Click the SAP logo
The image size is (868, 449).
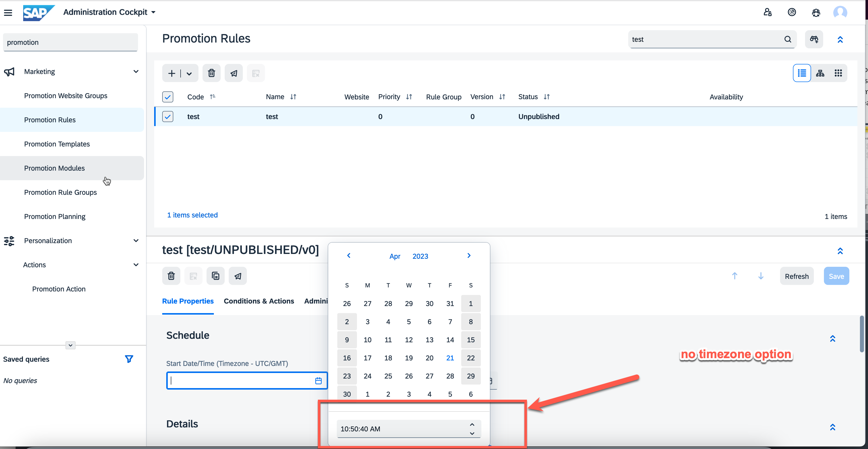39,13
